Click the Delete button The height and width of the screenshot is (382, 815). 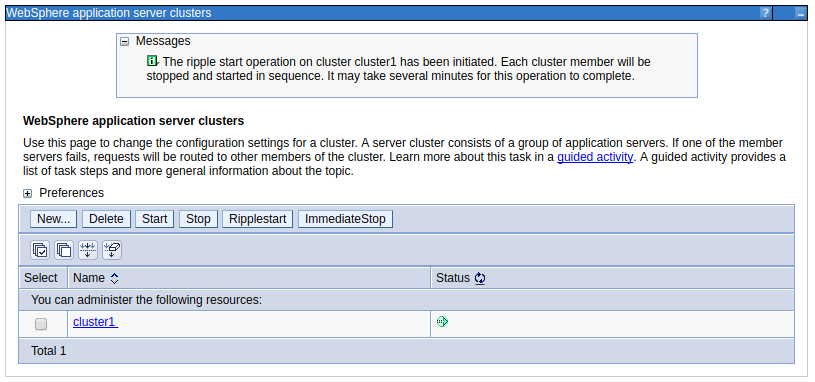(106, 219)
